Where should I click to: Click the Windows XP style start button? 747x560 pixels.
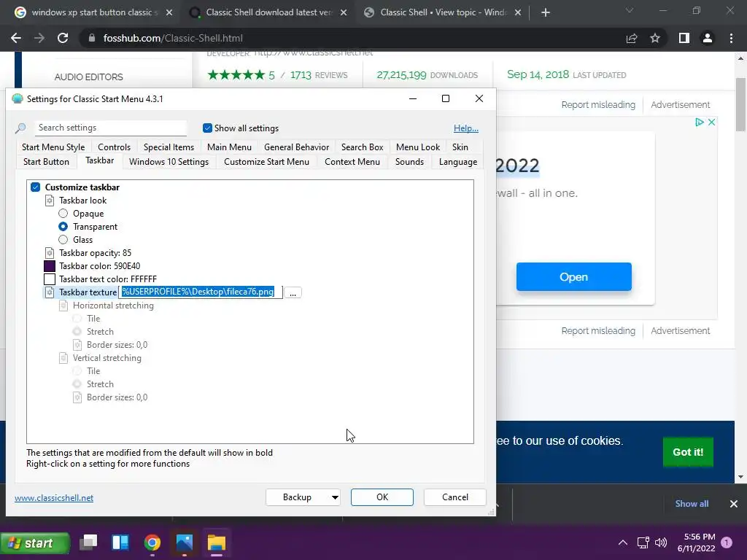[x=35, y=542]
